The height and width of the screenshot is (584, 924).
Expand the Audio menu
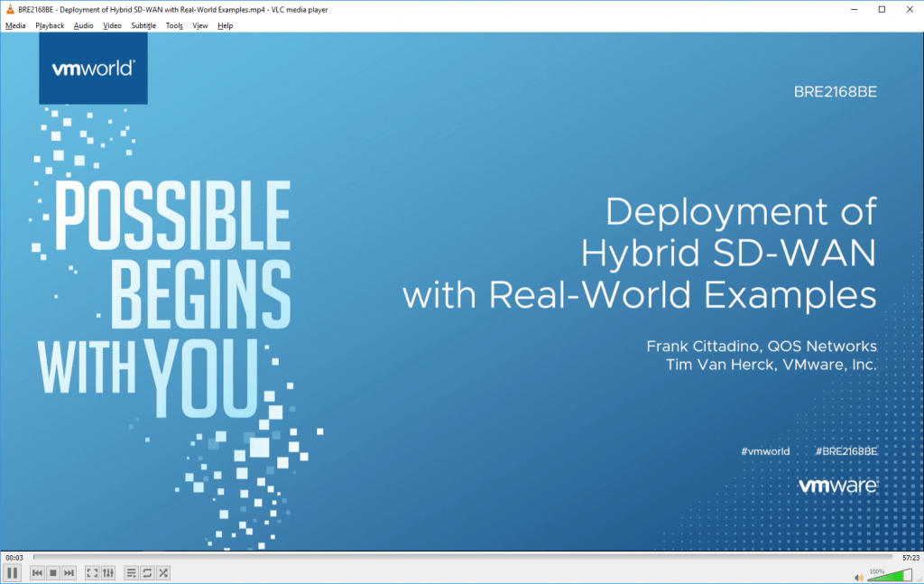point(84,25)
